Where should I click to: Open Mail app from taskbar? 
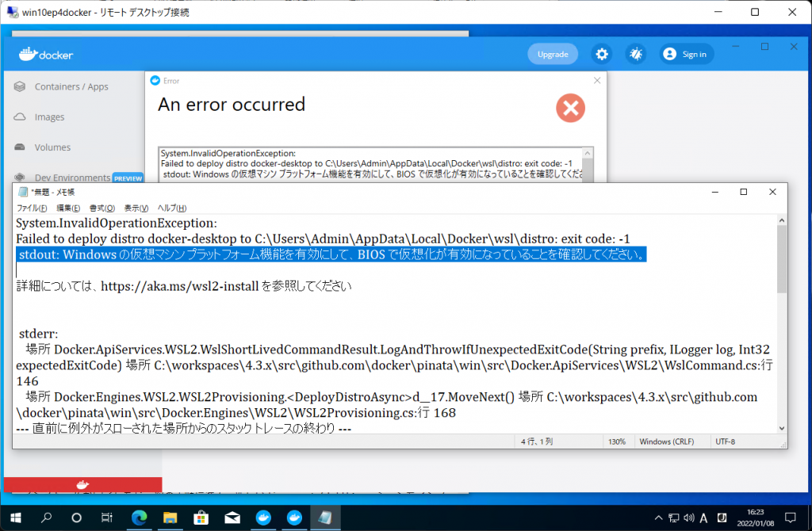click(232, 518)
